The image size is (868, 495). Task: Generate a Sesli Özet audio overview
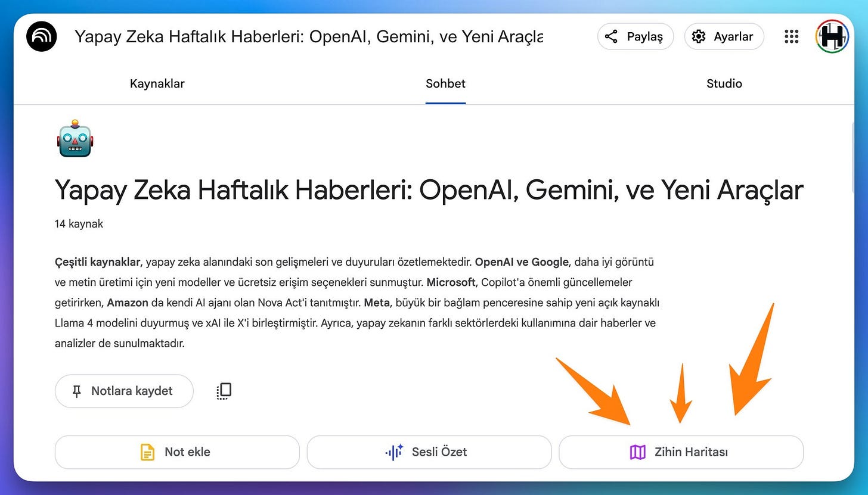429,452
